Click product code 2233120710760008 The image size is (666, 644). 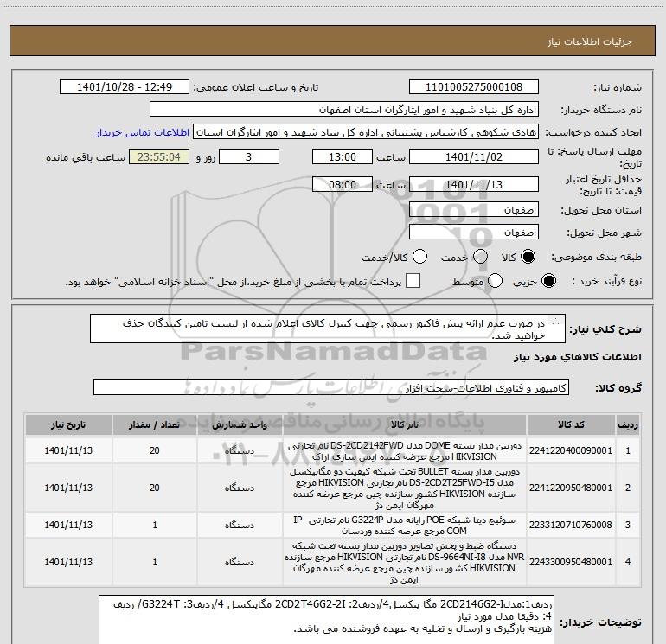point(571,525)
